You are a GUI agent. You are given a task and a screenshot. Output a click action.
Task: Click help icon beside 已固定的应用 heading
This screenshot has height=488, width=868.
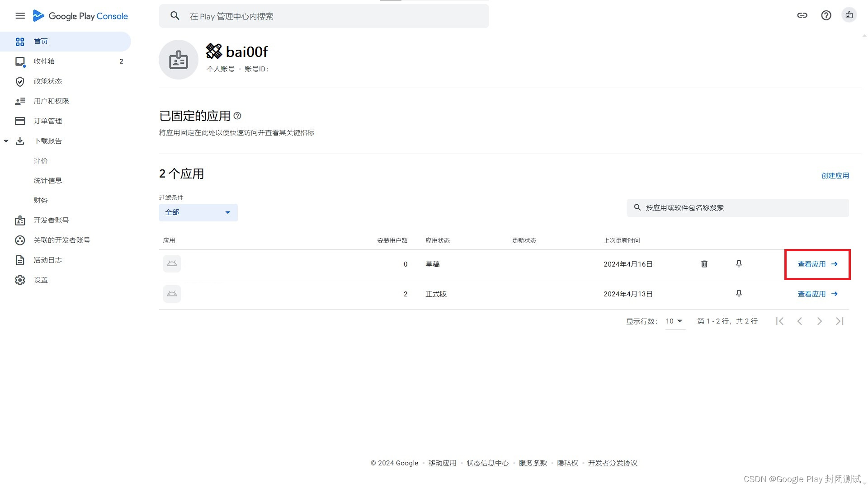point(237,116)
